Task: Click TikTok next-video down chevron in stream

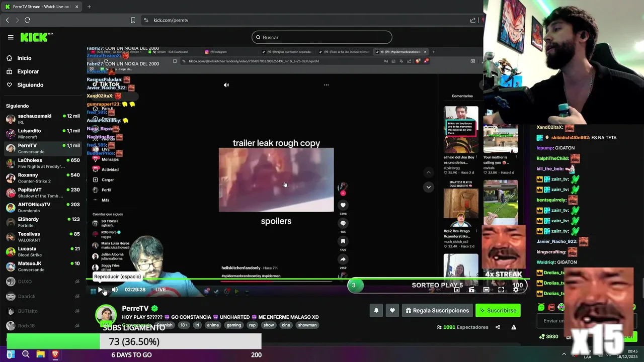Action: [x=429, y=187]
